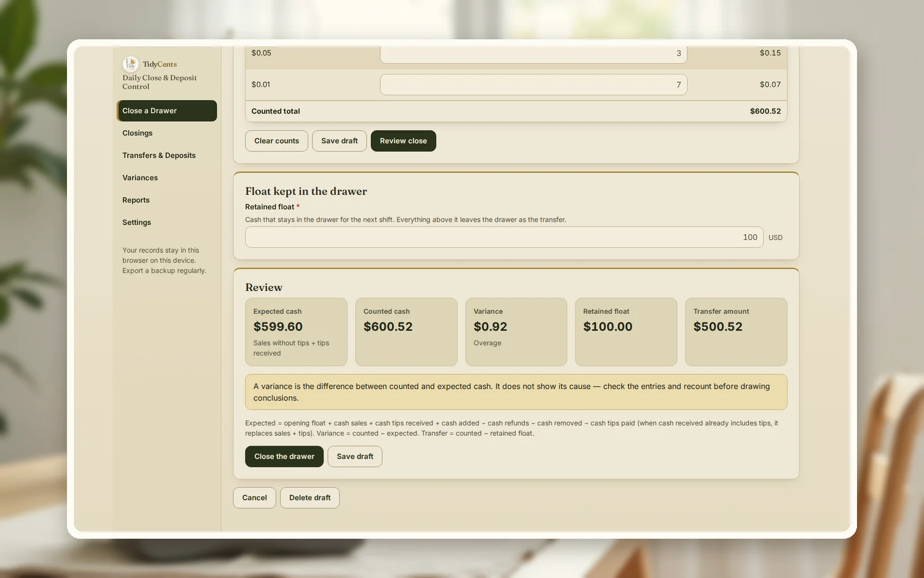The height and width of the screenshot is (578, 924).
Task: Click the Counted total row label
Action: [x=275, y=111]
